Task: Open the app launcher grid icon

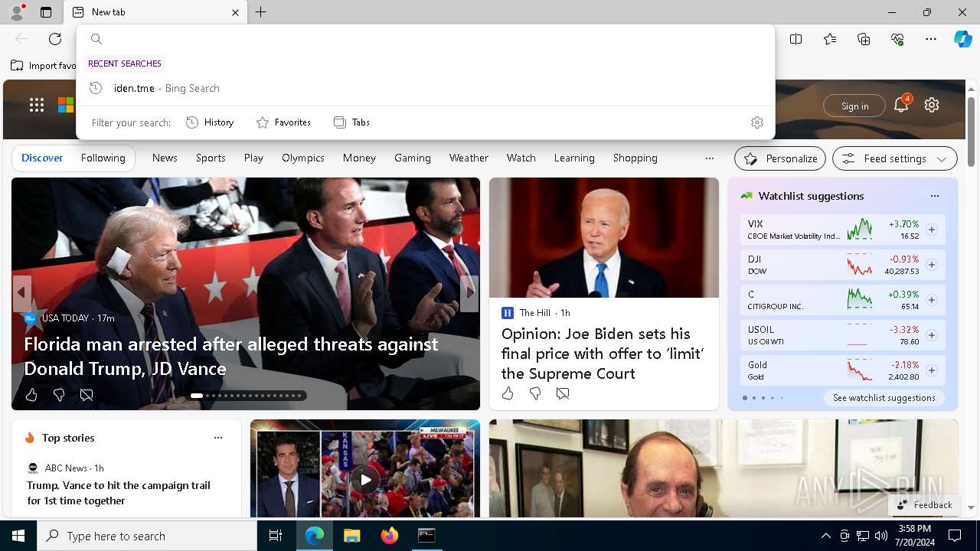Action: [x=37, y=106]
